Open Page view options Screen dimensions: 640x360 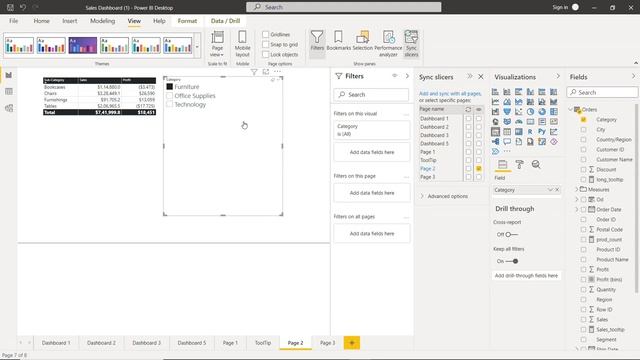(217, 44)
